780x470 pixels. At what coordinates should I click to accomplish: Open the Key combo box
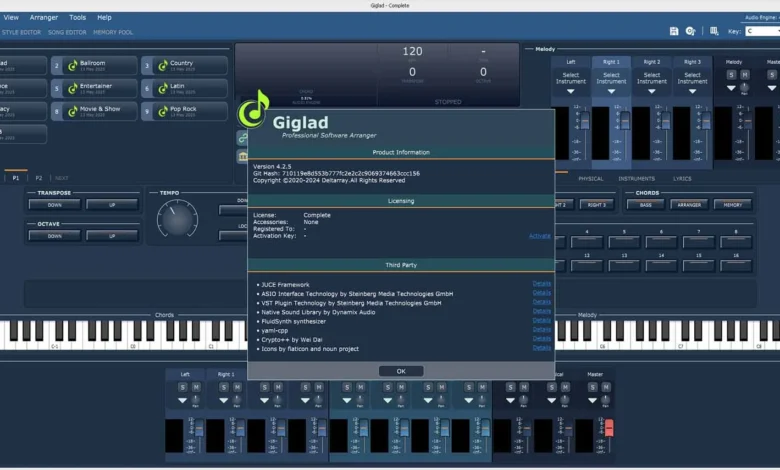tap(761, 31)
